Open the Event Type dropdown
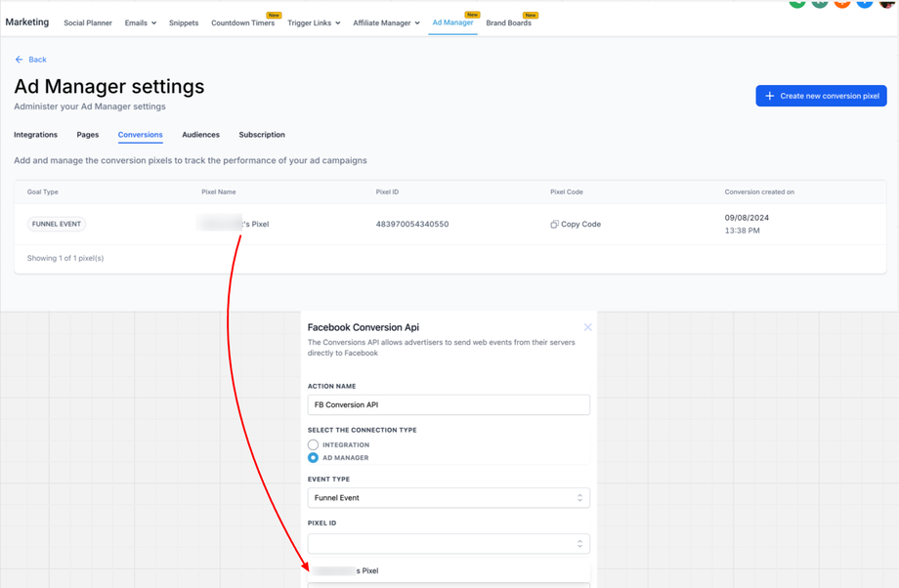 449,498
